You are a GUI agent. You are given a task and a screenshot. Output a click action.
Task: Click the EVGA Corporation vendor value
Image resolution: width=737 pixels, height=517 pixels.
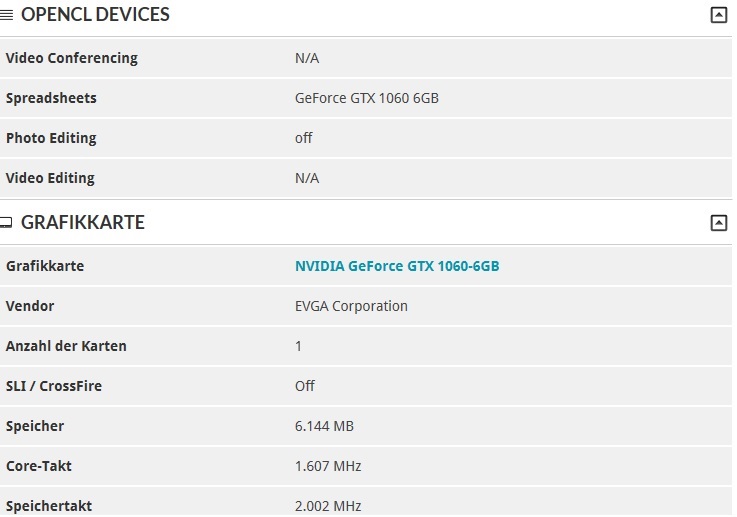pyautogui.click(x=351, y=306)
